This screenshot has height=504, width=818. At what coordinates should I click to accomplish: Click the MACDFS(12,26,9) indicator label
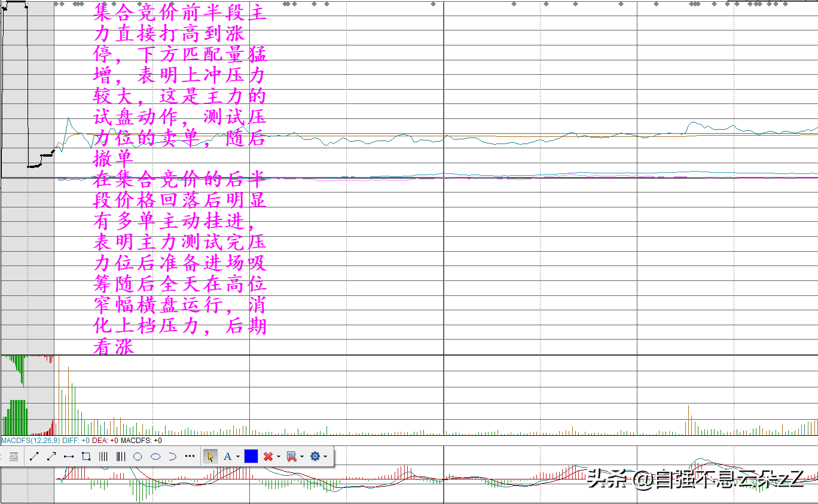click(x=30, y=441)
